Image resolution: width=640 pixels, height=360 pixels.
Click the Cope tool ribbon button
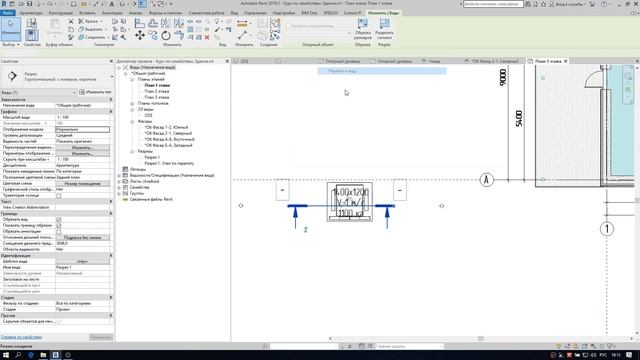[89, 21]
